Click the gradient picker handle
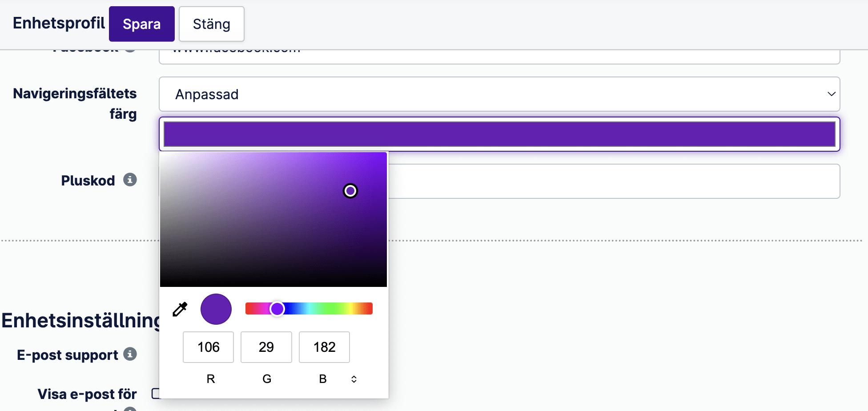 point(350,191)
